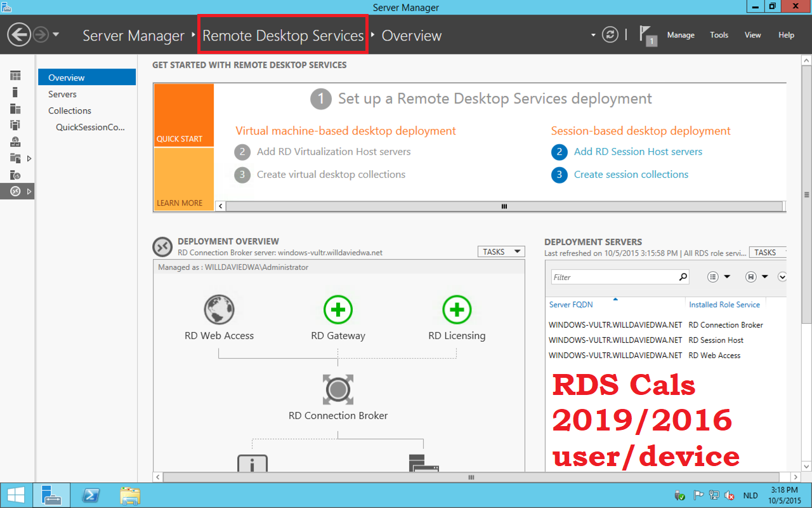Click the Back navigation arrow

pyautogui.click(x=19, y=34)
